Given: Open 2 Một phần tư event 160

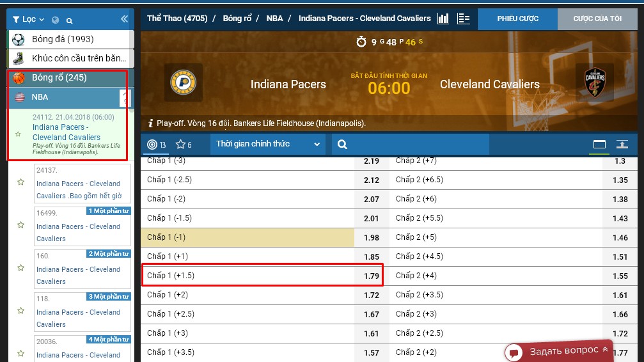Looking at the screenshot, I should tap(82, 269).
